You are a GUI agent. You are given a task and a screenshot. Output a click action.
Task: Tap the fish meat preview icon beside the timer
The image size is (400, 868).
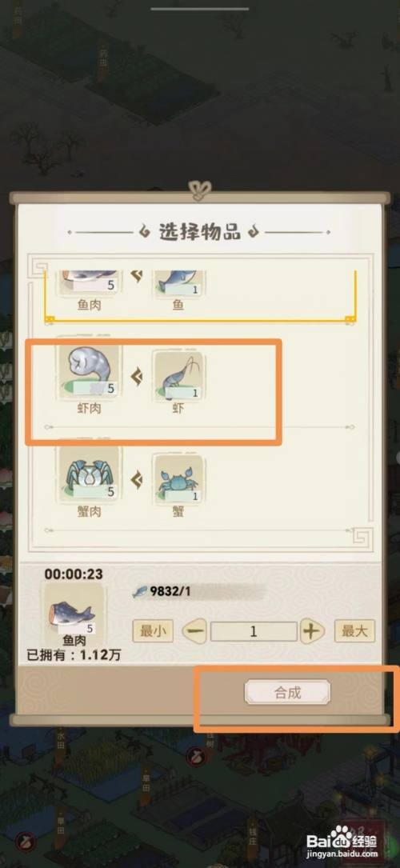tap(73, 609)
